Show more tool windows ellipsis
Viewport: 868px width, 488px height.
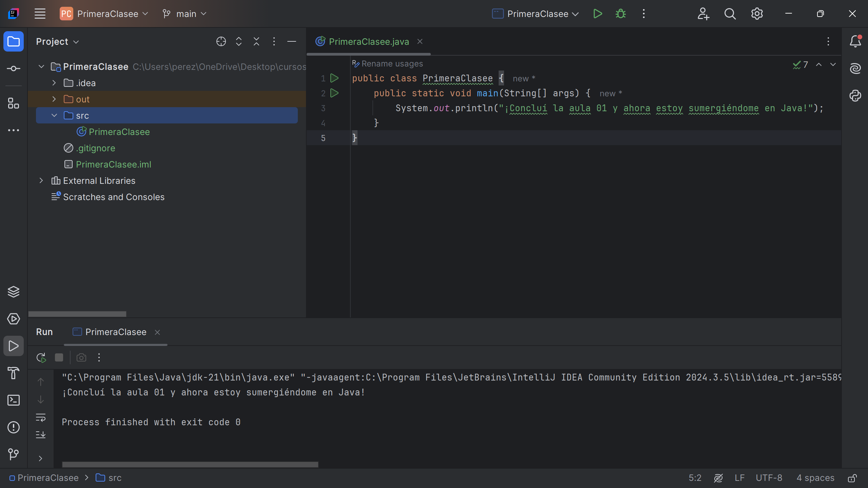pos(14,130)
